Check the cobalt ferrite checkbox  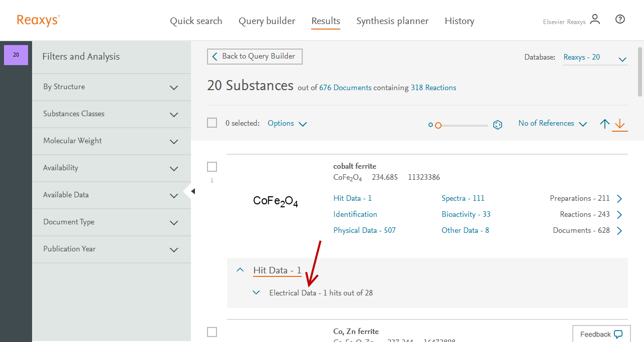pyautogui.click(x=212, y=167)
